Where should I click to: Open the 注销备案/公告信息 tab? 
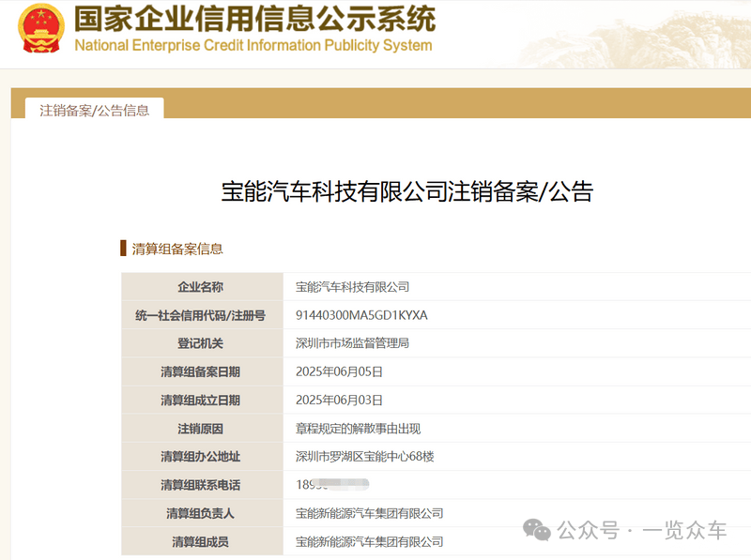(95, 110)
